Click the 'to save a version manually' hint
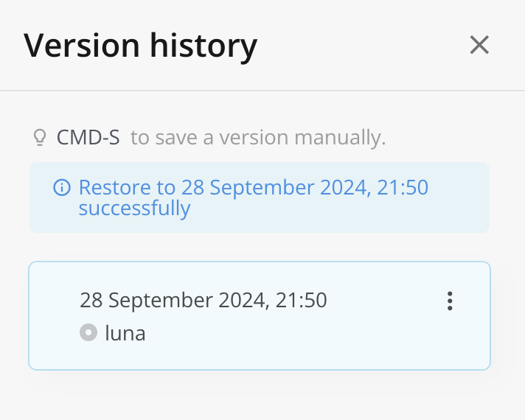 coord(258,138)
